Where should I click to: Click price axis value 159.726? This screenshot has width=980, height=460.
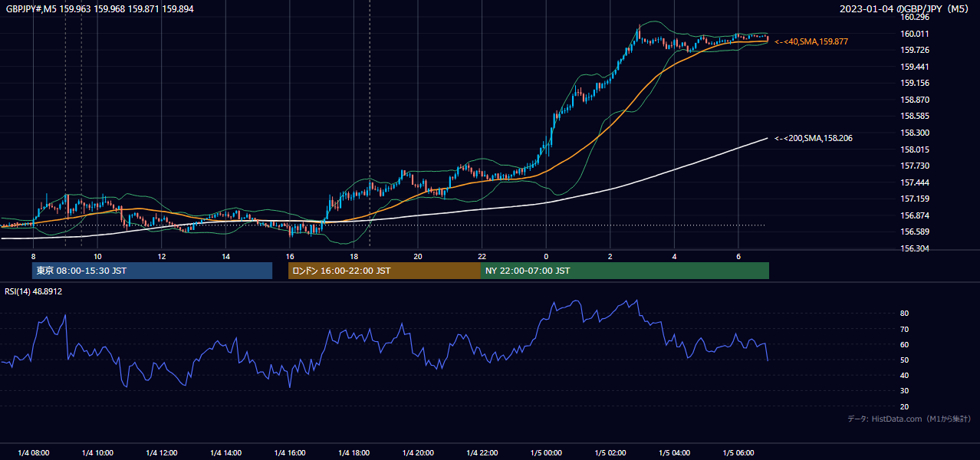pyautogui.click(x=916, y=50)
